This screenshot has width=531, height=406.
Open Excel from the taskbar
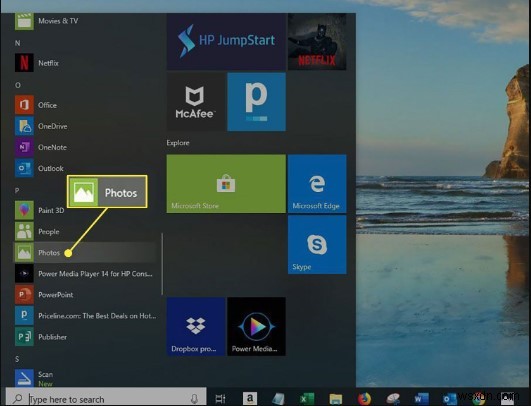307,399
